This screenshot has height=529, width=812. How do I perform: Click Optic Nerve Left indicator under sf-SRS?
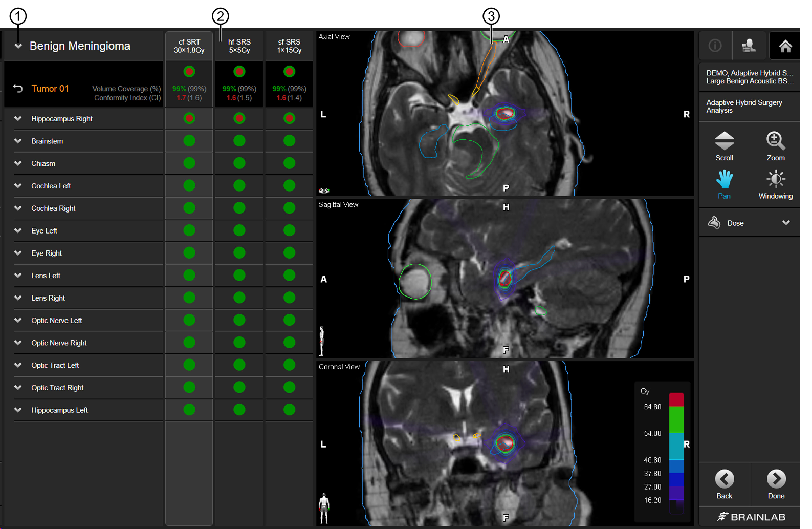point(289,321)
